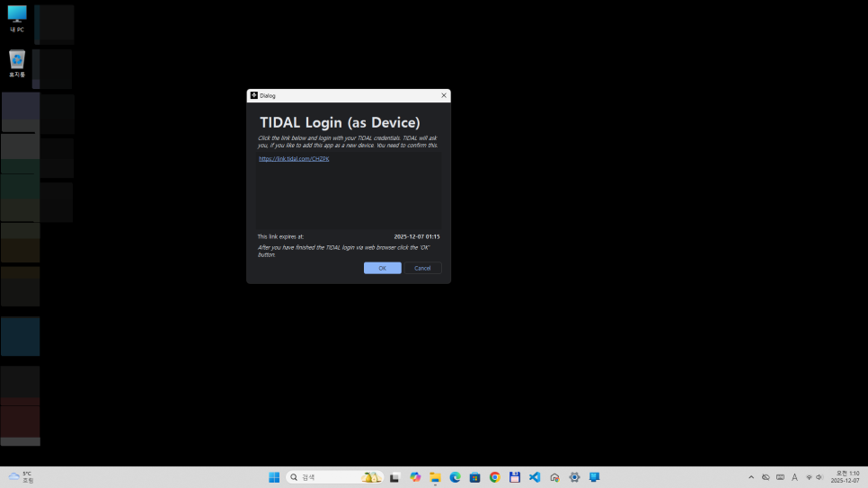Viewport: 868px width, 488px height.
Task: Open the Windows Start menu
Action: (274, 477)
